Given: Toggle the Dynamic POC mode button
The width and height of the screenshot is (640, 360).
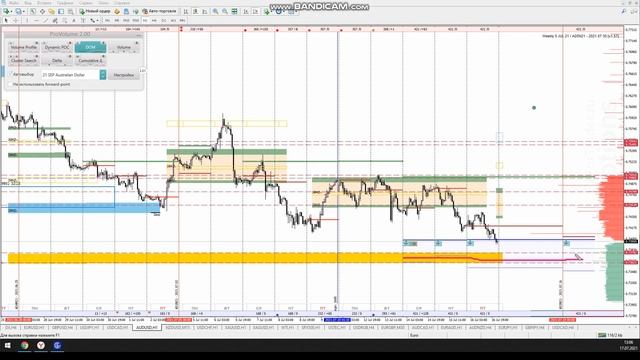Looking at the screenshot, I should point(57,47).
